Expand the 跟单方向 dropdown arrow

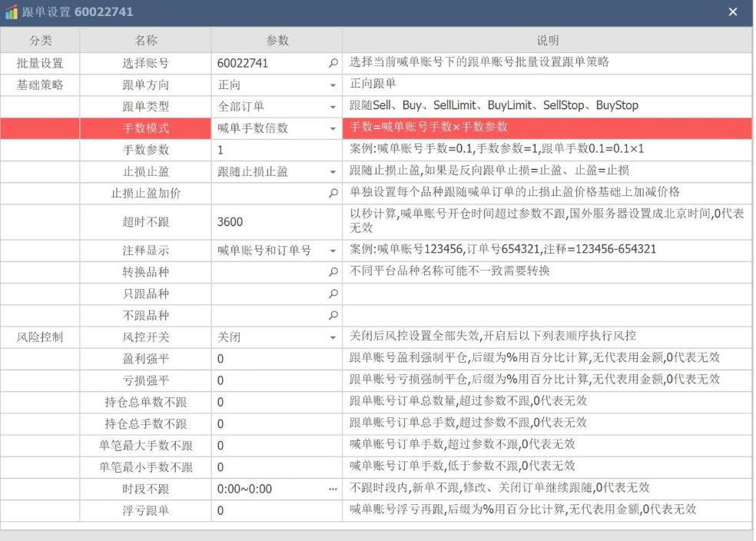[x=333, y=85]
